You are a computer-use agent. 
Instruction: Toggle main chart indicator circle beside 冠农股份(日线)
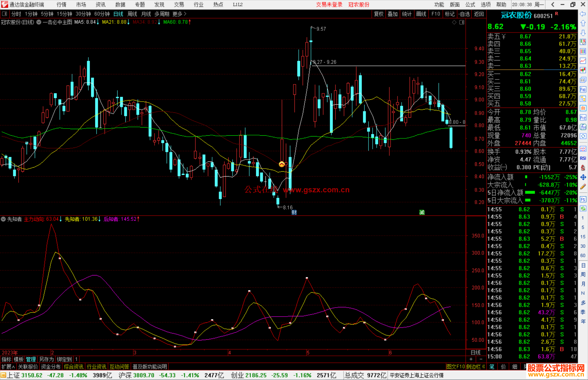click(x=39, y=22)
